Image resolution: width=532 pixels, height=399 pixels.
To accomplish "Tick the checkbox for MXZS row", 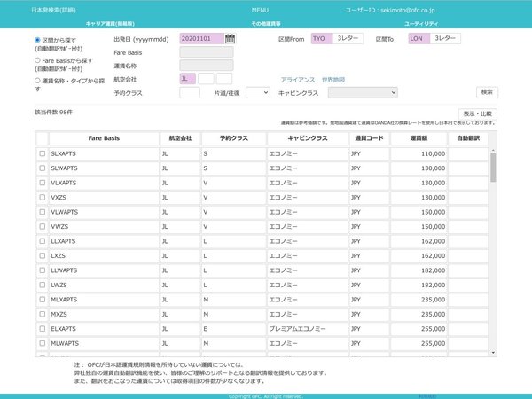I will [x=42, y=314].
